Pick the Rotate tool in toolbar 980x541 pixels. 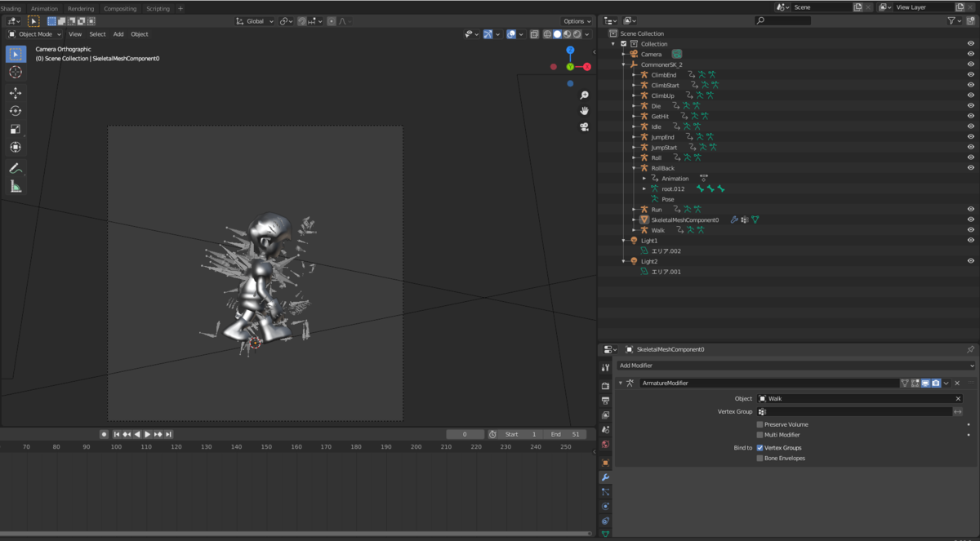(16, 111)
